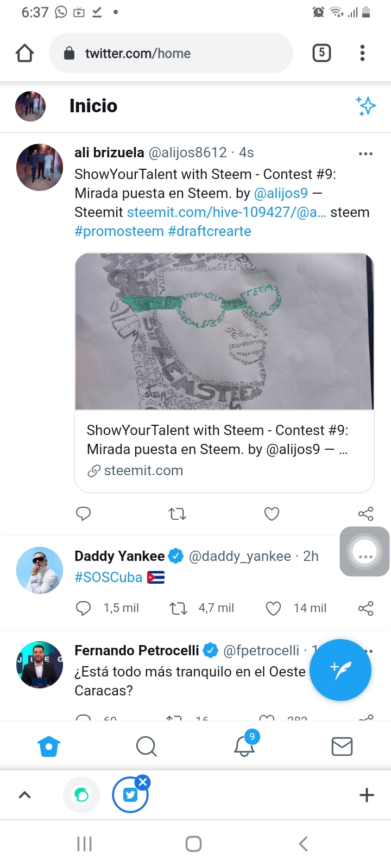Switch to the Search tab
Screen dimensions: 391x868
tap(146, 746)
